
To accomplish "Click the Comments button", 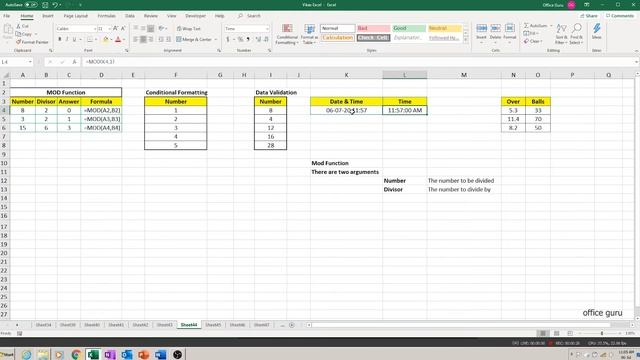I will (620, 16).
